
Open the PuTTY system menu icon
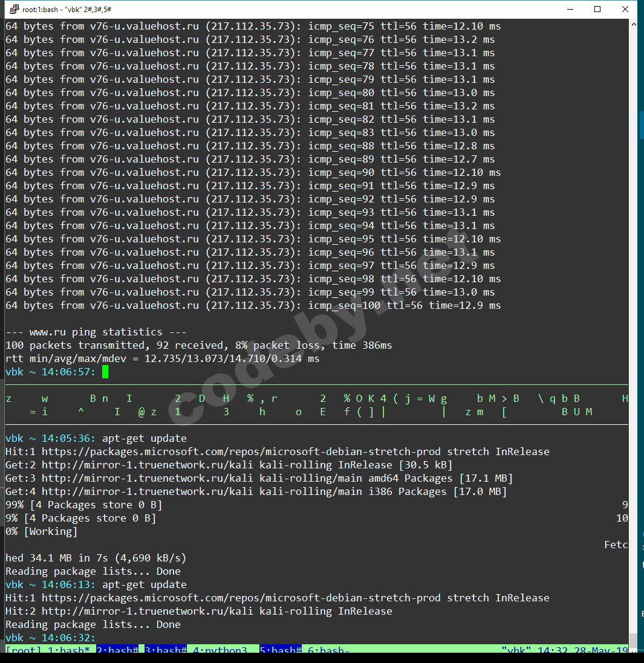[14, 9]
